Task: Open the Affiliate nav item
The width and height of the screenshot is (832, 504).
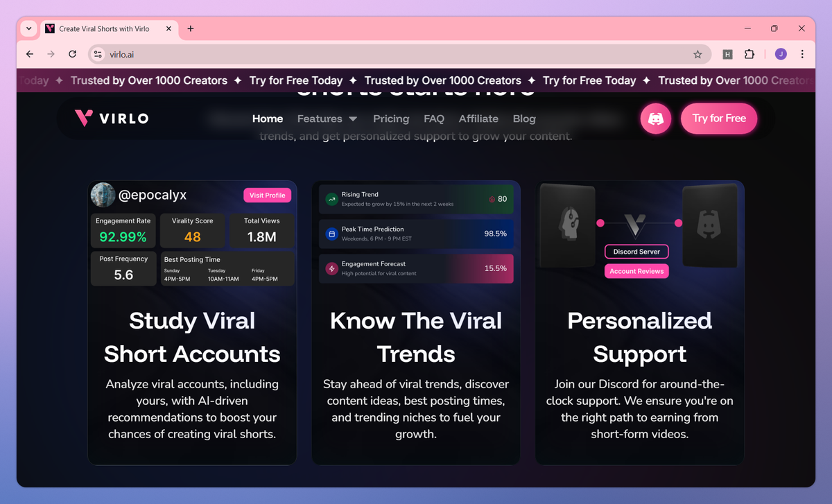Action: click(x=478, y=119)
